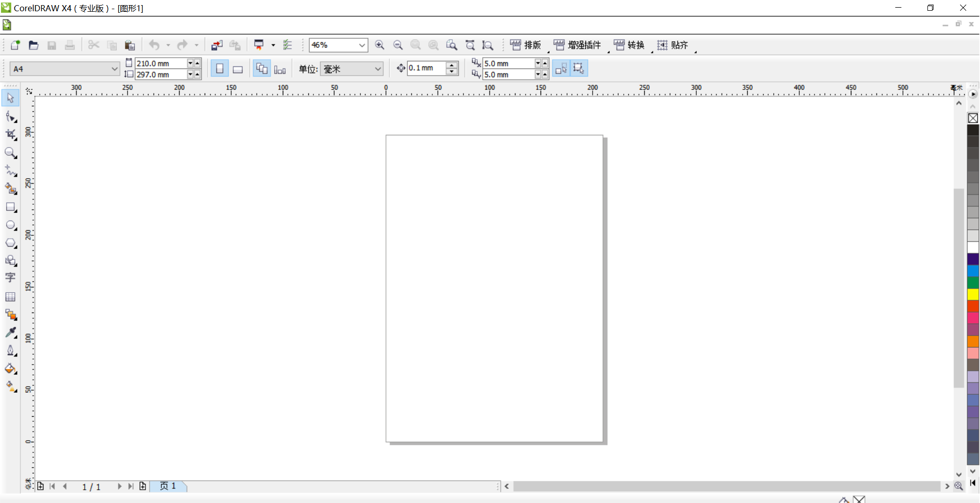Open the 贴齐 snap menu
This screenshot has height=503, width=980.
point(673,45)
